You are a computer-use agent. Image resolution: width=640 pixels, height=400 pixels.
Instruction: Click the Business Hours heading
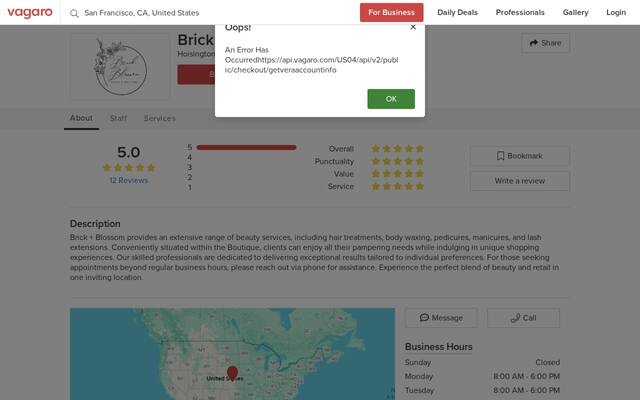pyautogui.click(x=438, y=347)
